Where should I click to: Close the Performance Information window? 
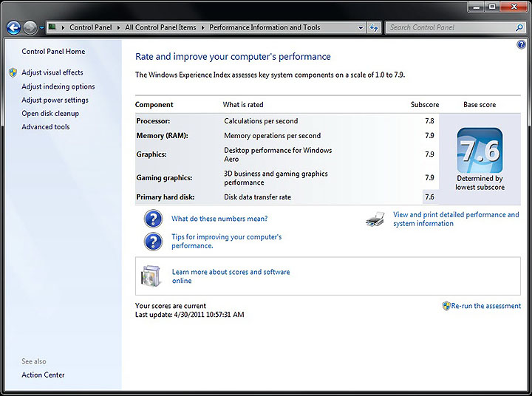pos(514,7)
